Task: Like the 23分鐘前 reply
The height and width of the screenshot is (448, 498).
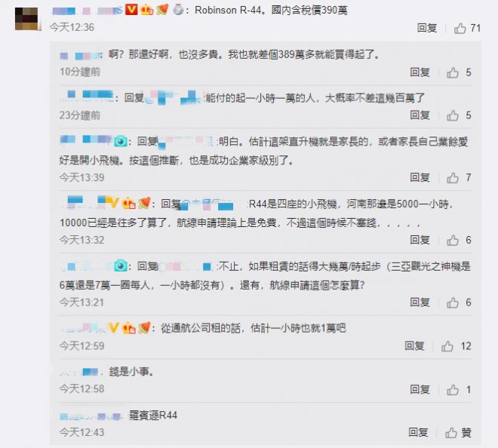Action: tap(452, 115)
